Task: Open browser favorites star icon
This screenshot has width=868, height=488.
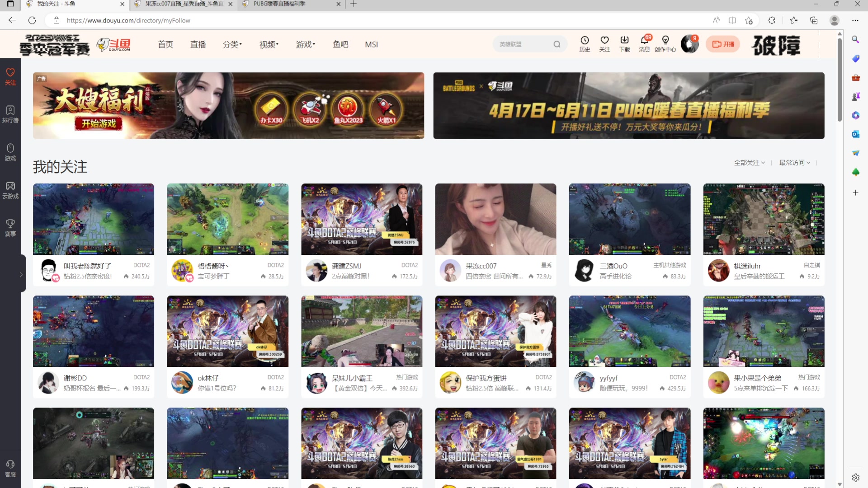Action: tap(793, 20)
